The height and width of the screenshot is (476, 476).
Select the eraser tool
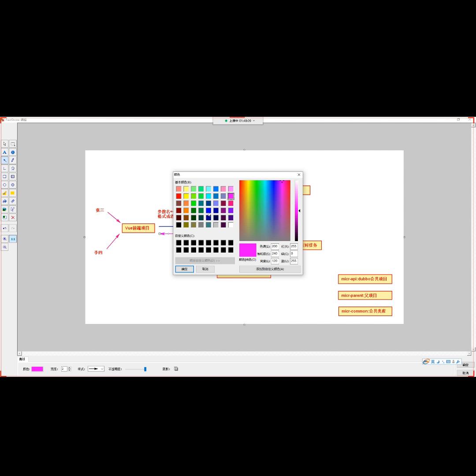[x=13, y=201]
